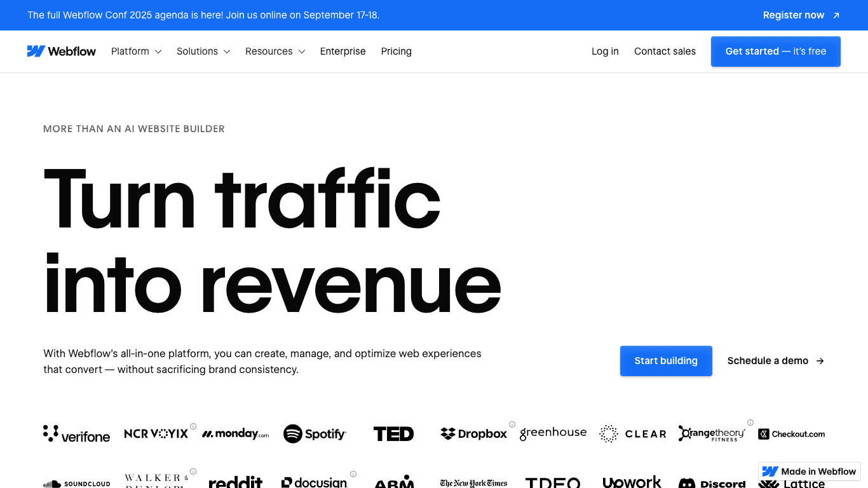
Task: Expand the Platform dropdown menu
Action: [136, 51]
